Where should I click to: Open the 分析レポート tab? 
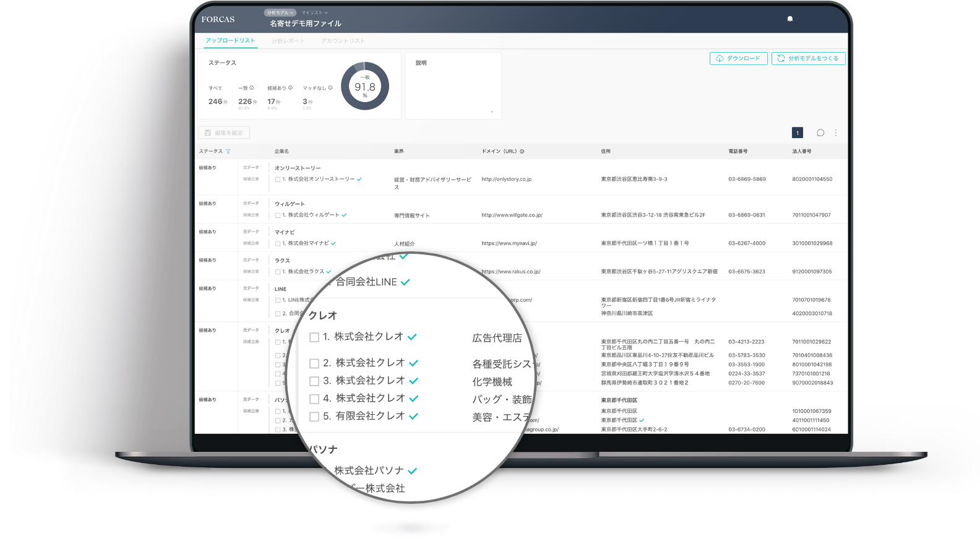point(288,41)
